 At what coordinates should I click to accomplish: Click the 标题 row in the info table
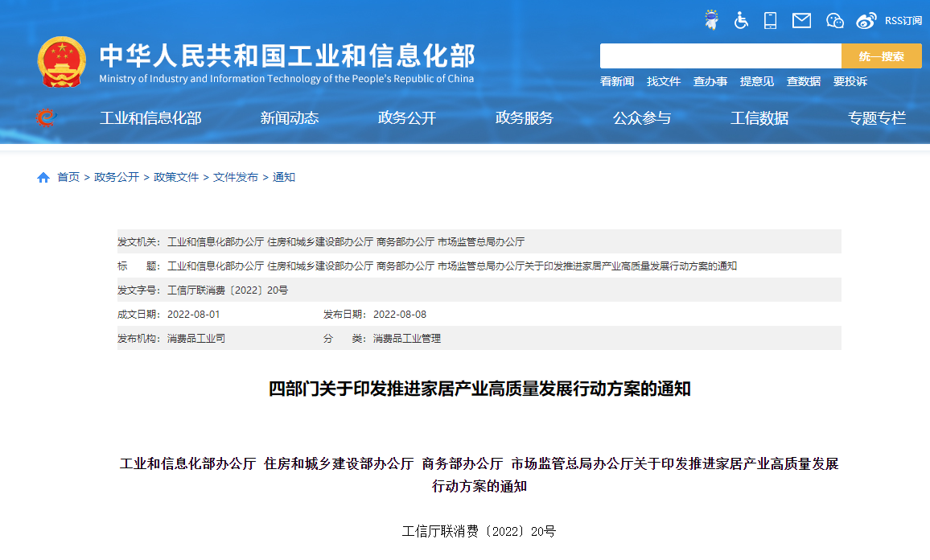[479, 266]
